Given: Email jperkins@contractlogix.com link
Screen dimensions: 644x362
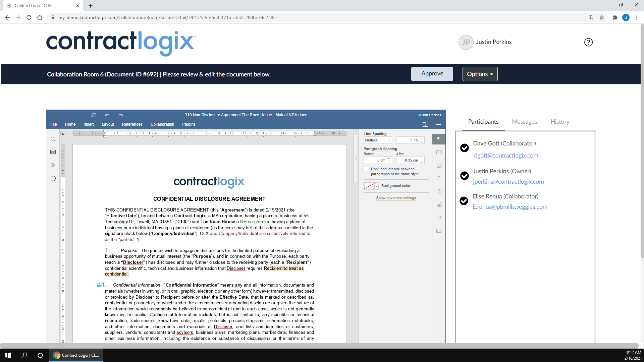Looking at the screenshot, I should [508, 182].
